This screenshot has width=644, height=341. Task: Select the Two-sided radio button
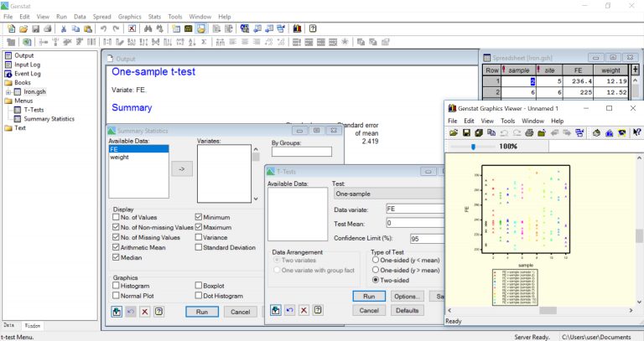(376, 280)
